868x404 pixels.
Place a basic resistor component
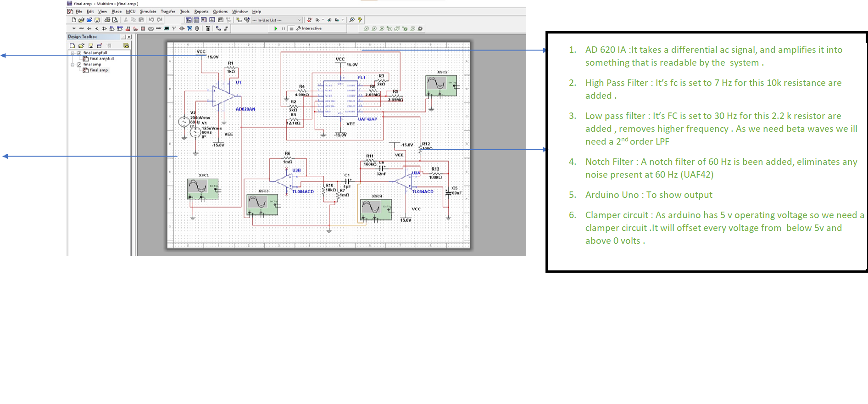82,28
